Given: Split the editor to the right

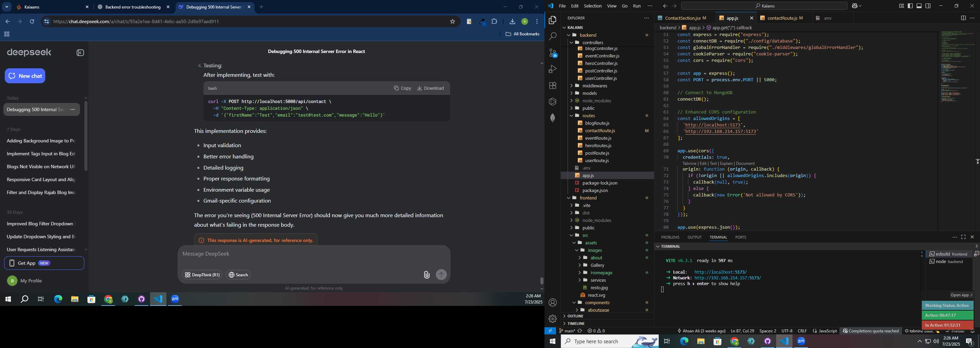Looking at the screenshot, I should tap(963, 18).
